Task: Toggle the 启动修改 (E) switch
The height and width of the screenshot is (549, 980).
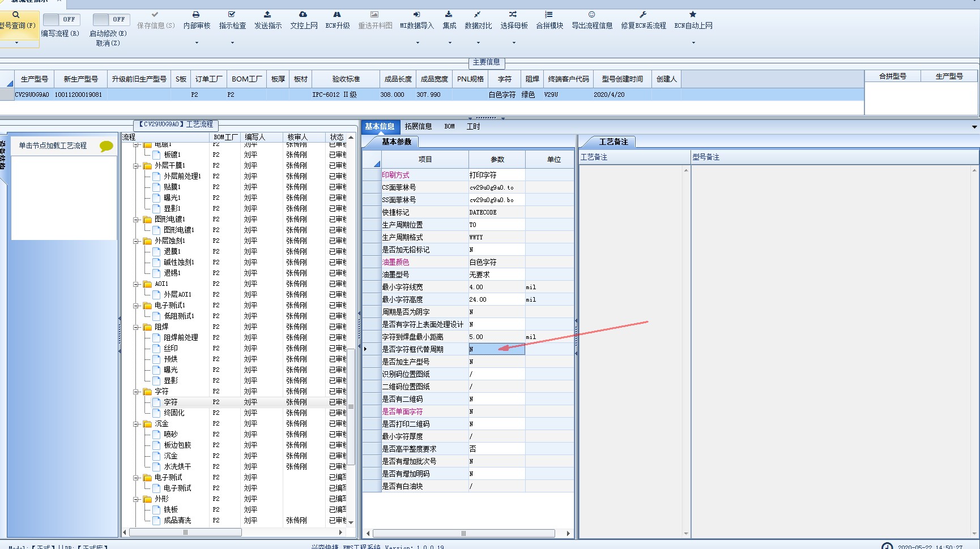Action: [111, 19]
